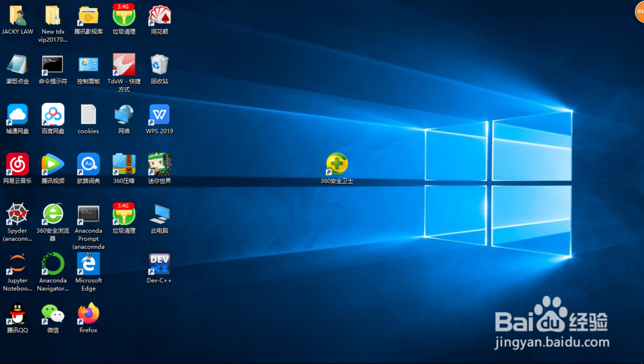
Task: Launch the 百度网盘 app icon
Action: [x=53, y=115]
